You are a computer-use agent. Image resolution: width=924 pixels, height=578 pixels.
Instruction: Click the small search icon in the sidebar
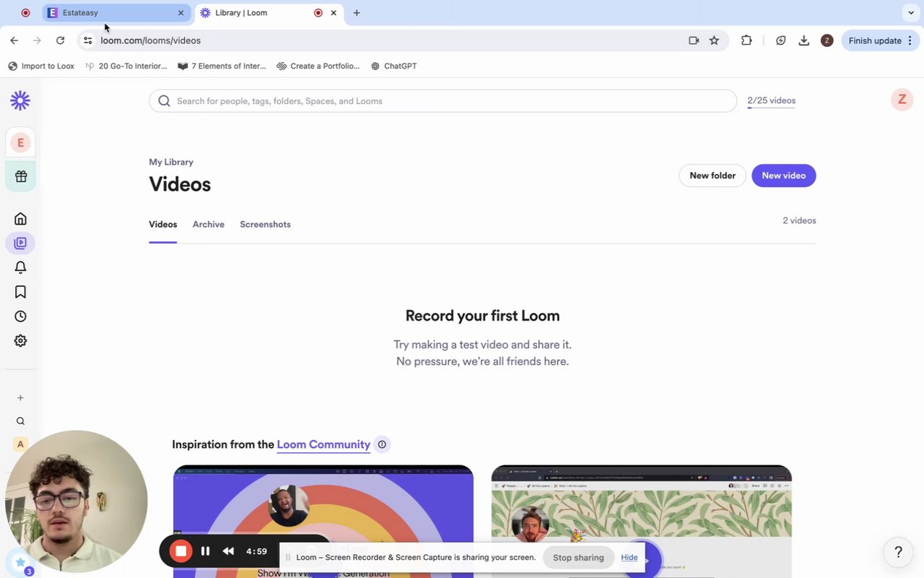[x=20, y=421]
